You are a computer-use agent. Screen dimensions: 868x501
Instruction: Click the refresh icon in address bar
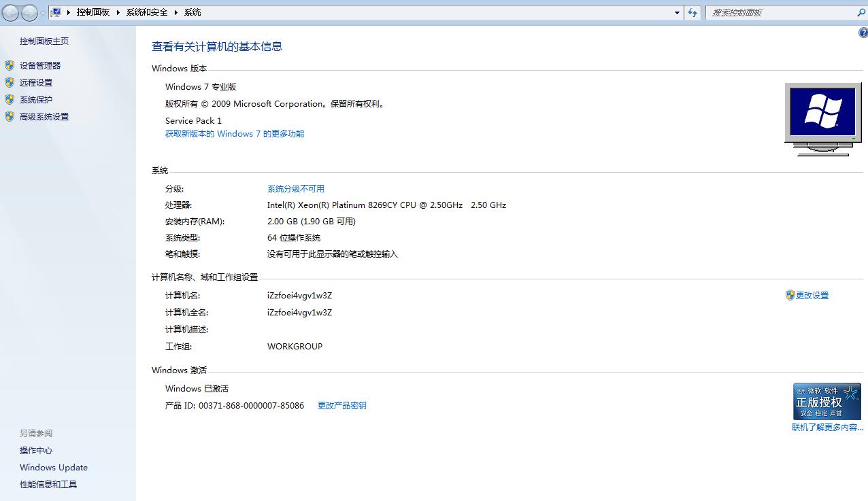692,12
